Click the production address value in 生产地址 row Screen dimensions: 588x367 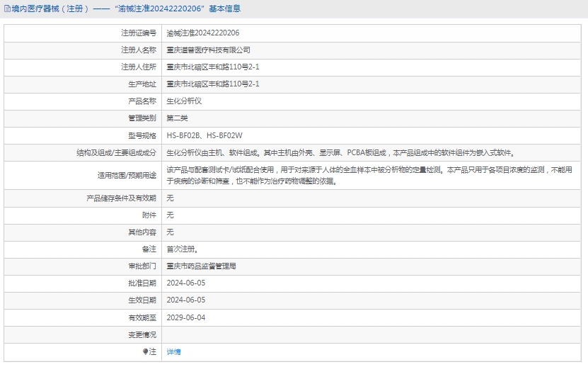coord(212,84)
